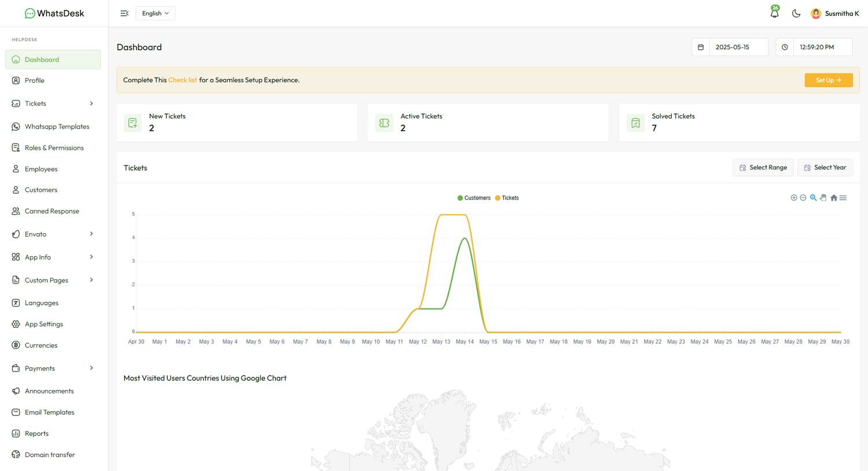
Task: Click the Set Up button
Action: point(828,80)
